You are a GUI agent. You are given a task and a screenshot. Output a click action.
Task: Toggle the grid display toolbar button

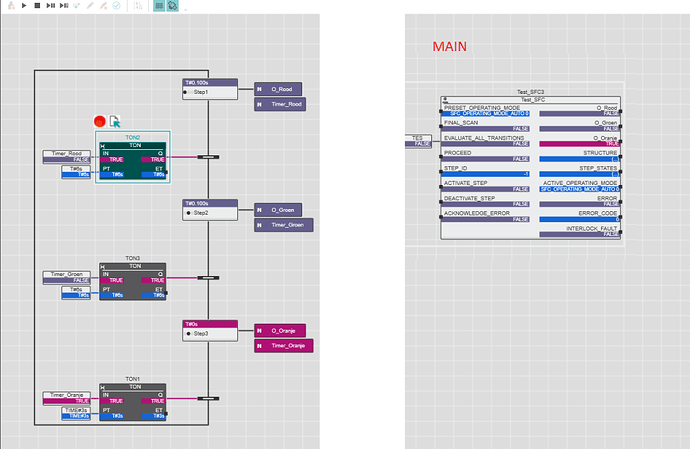[x=159, y=6]
